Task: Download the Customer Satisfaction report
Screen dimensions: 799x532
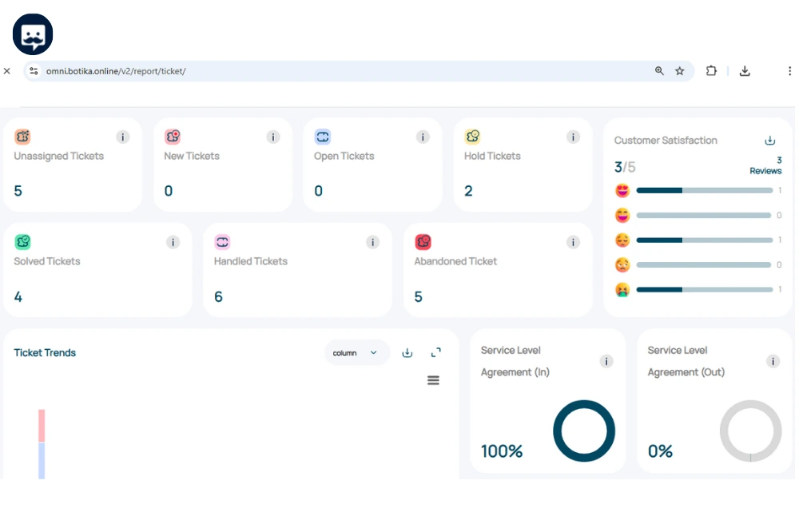Action: click(769, 141)
